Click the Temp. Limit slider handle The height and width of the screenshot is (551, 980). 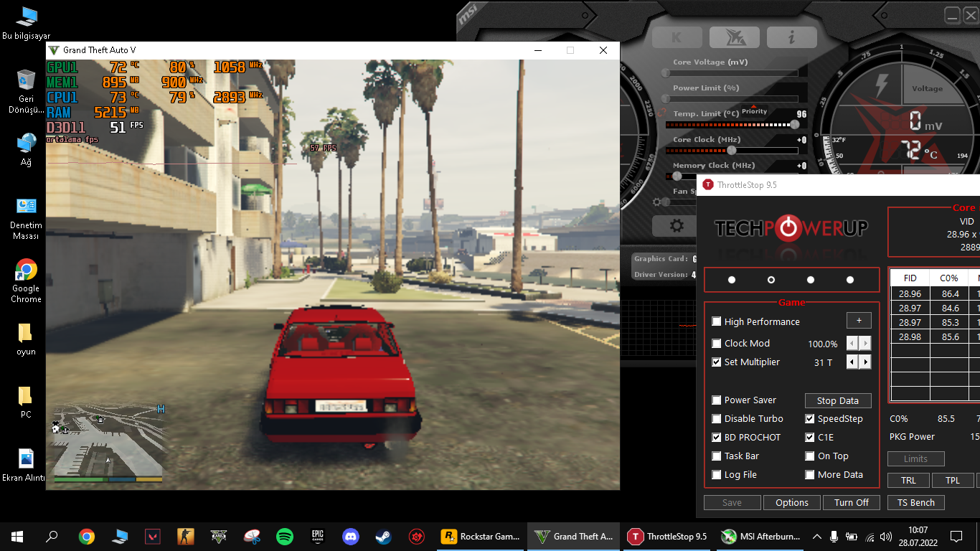tap(794, 125)
